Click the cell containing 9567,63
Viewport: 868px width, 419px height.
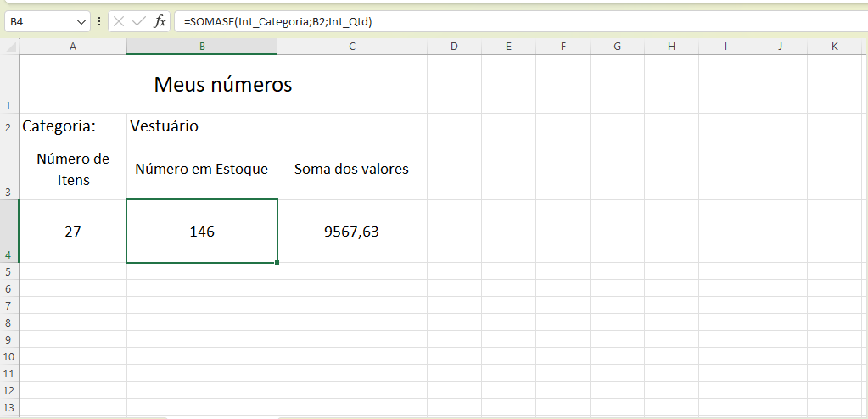(352, 232)
